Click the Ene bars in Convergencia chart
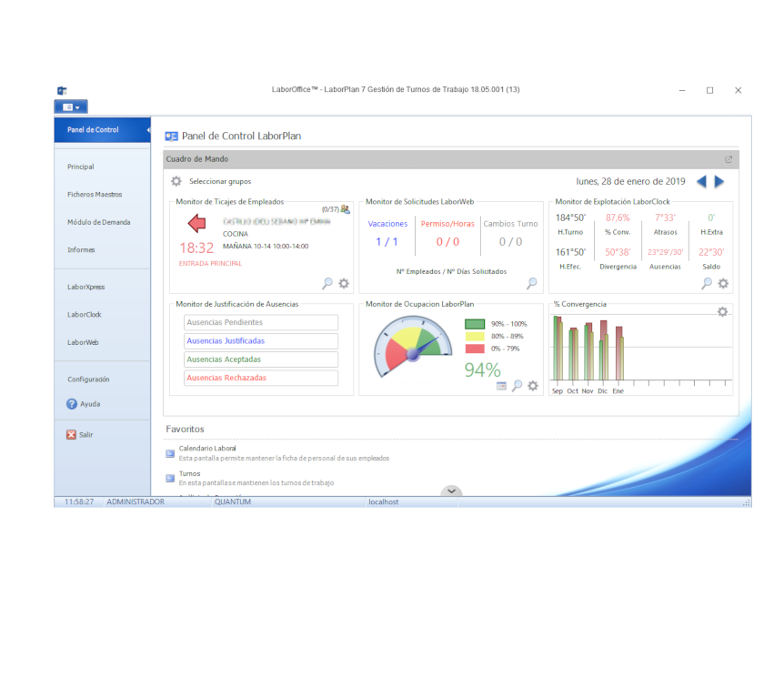Image resolution: width=784 pixels, height=688 pixels. tap(619, 353)
